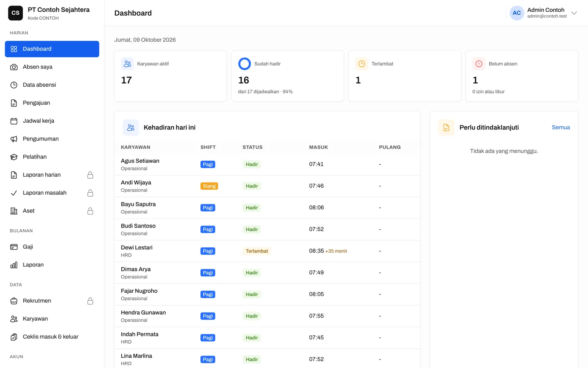The width and height of the screenshot is (588, 368).
Task: Open Jadwal kerja in sidebar
Action: click(52, 121)
